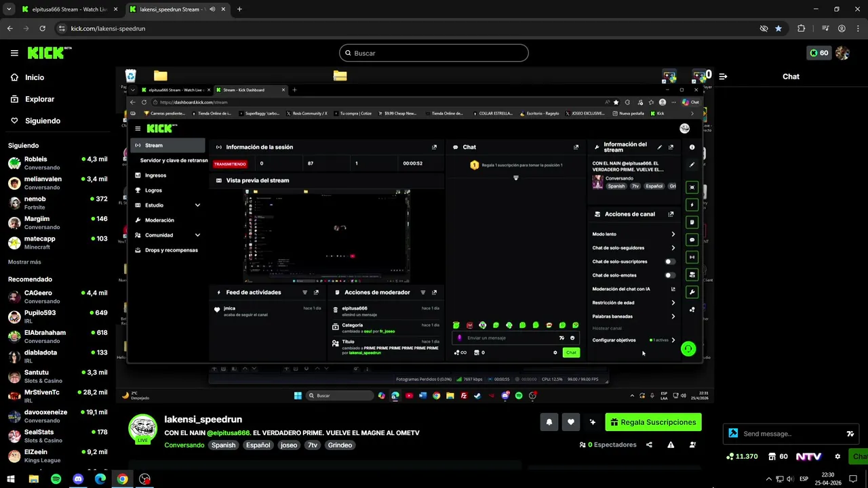Open recommended channel MrStivenTc

tap(58, 396)
